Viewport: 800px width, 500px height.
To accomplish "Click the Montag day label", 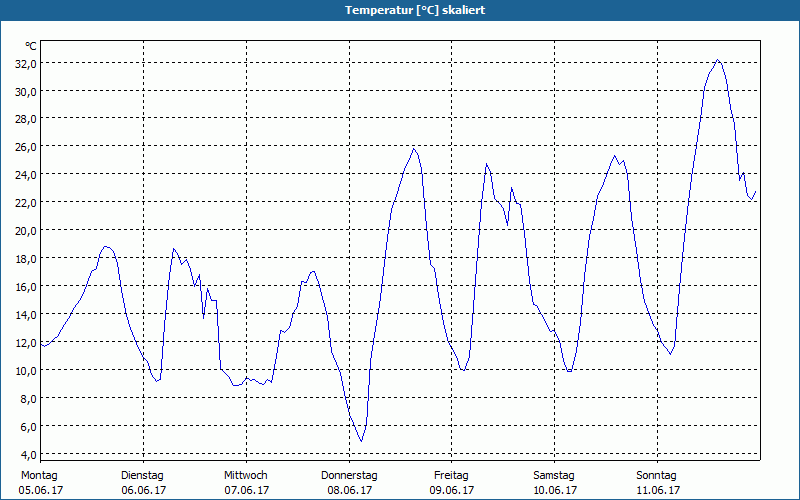I will coord(39,476).
